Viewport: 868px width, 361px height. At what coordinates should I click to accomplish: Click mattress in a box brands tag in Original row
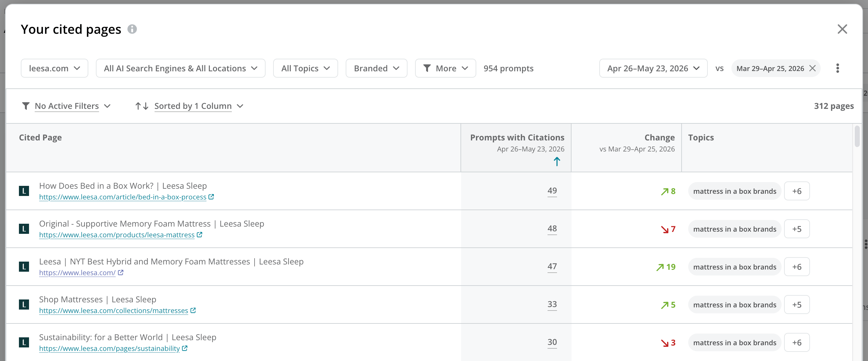[x=735, y=229]
